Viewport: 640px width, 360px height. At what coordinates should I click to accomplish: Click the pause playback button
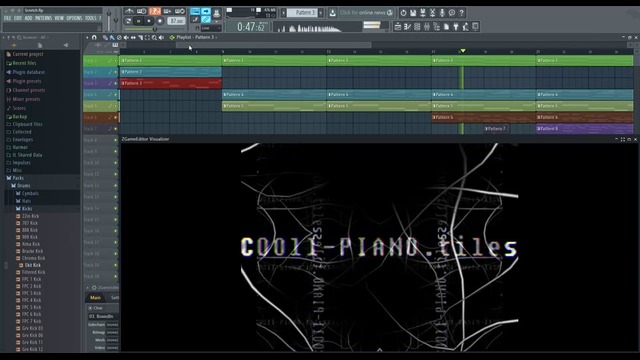point(139,21)
